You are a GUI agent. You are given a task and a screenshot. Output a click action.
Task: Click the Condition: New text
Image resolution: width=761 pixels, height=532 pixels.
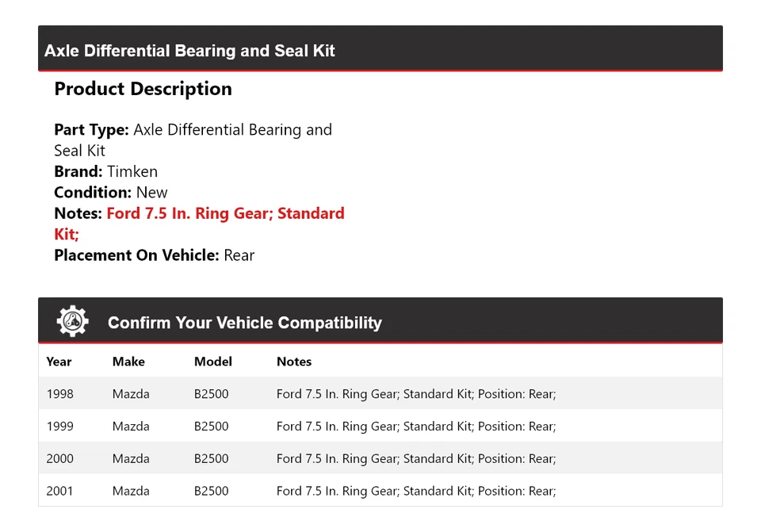[111, 192]
